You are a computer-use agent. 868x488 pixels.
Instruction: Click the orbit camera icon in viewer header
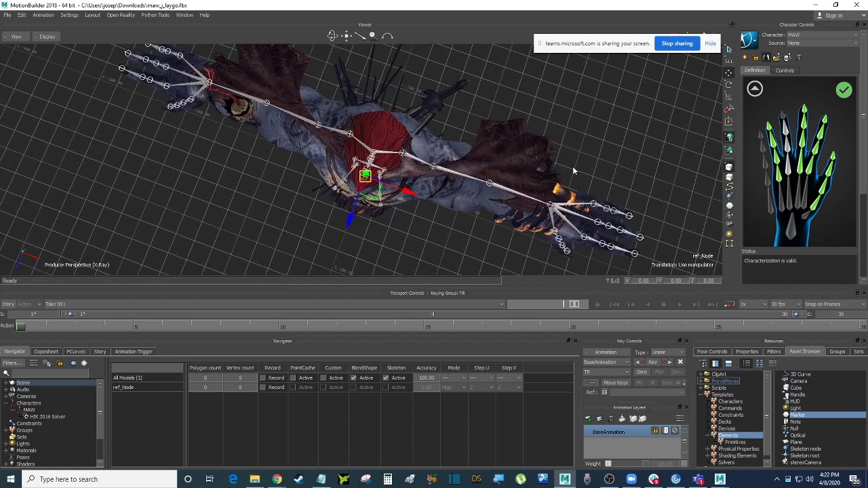point(332,36)
